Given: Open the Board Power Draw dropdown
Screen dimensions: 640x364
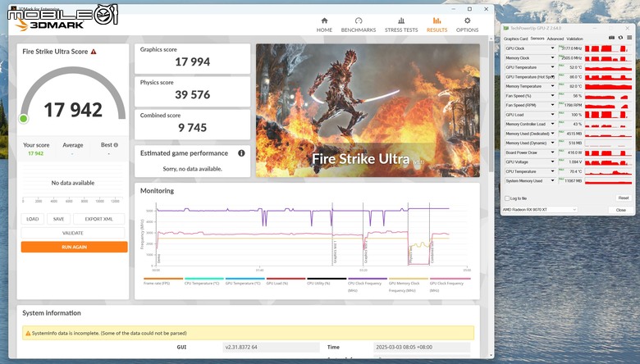Looking at the screenshot, I should tap(553, 152).
